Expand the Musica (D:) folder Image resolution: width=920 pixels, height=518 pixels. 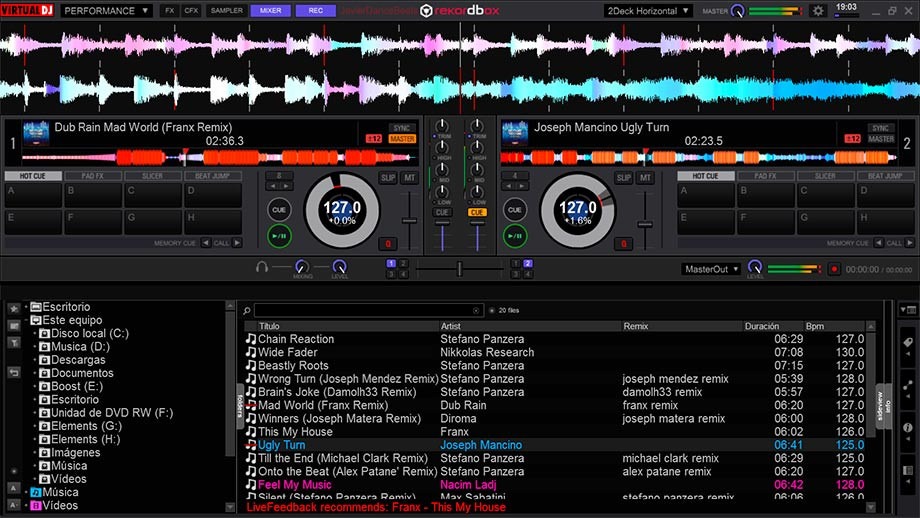35,347
